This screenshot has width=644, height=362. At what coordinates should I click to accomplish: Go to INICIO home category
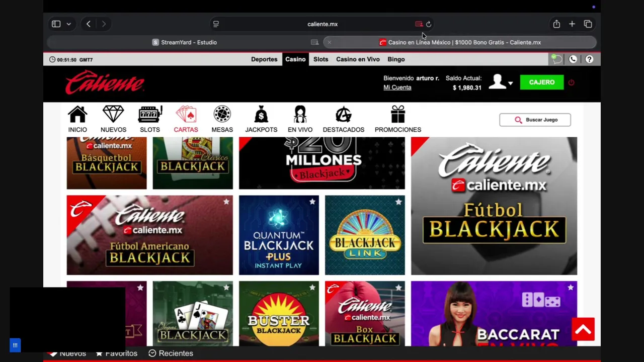point(77,120)
